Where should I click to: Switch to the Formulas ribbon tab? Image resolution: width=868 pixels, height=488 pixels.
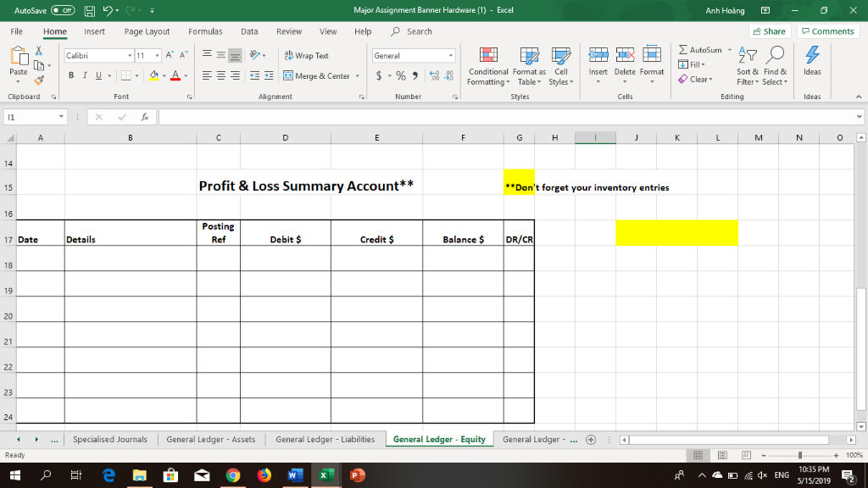pos(205,31)
